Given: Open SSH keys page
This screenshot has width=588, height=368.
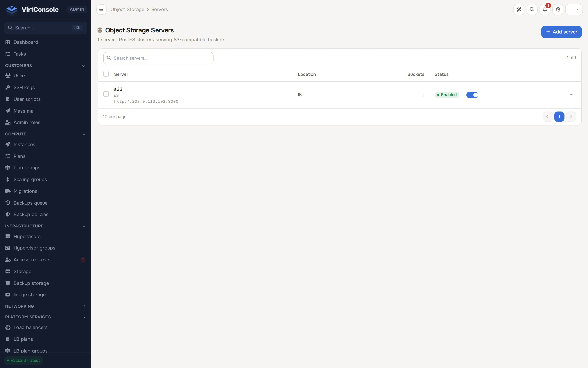Looking at the screenshot, I should (x=45, y=87).
